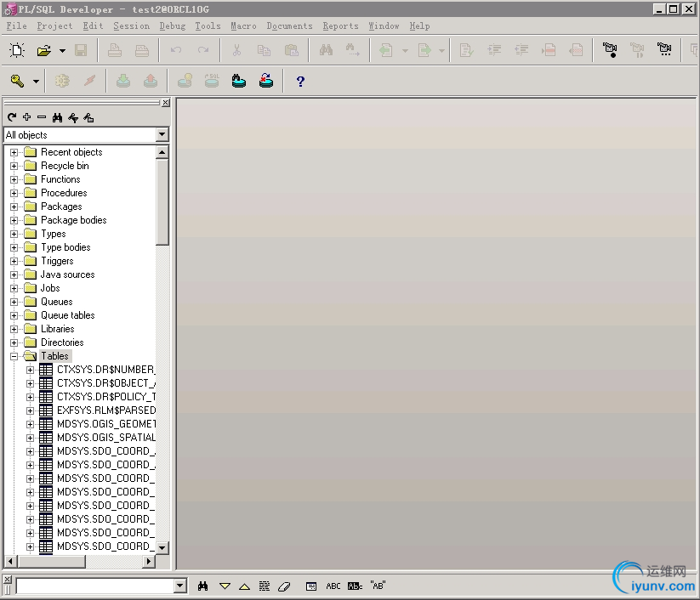The width and height of the screenshot is (700, 600).
Task: Expand the Triggers folder
Action: click(14, 262)
